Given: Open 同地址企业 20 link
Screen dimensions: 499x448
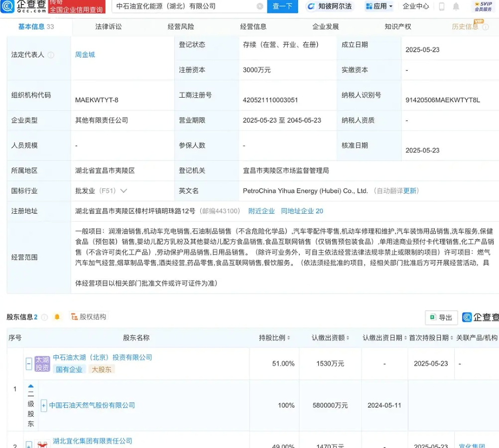Looking at the screenshot, I should coord(302,211).
